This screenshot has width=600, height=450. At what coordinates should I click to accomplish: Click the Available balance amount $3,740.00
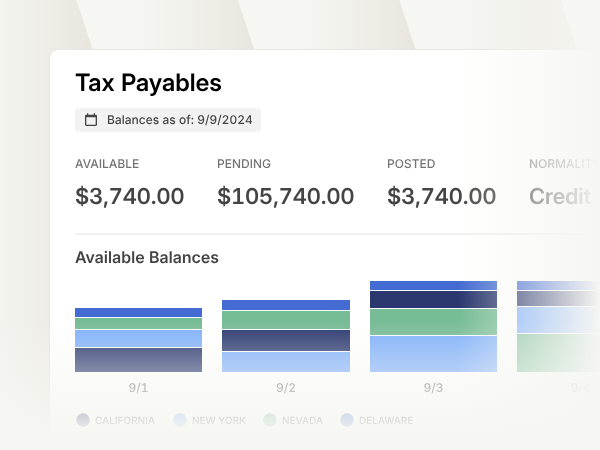(130, 196)
